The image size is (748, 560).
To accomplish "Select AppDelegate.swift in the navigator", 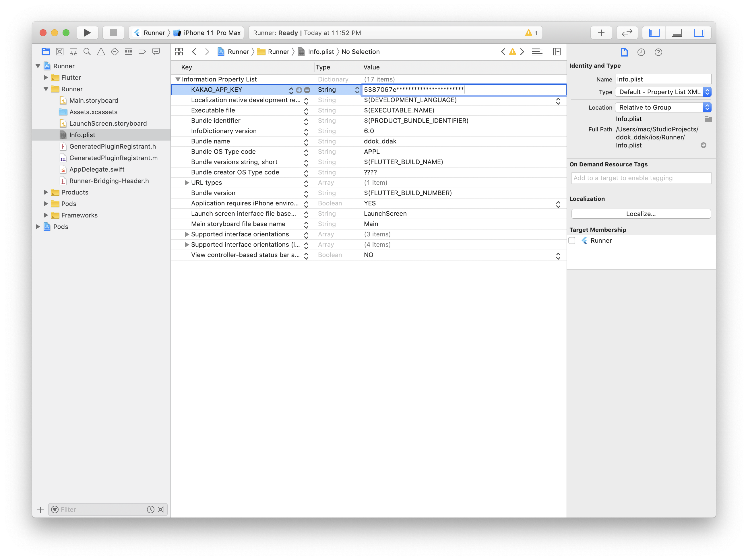I will [x=97, y=169].
